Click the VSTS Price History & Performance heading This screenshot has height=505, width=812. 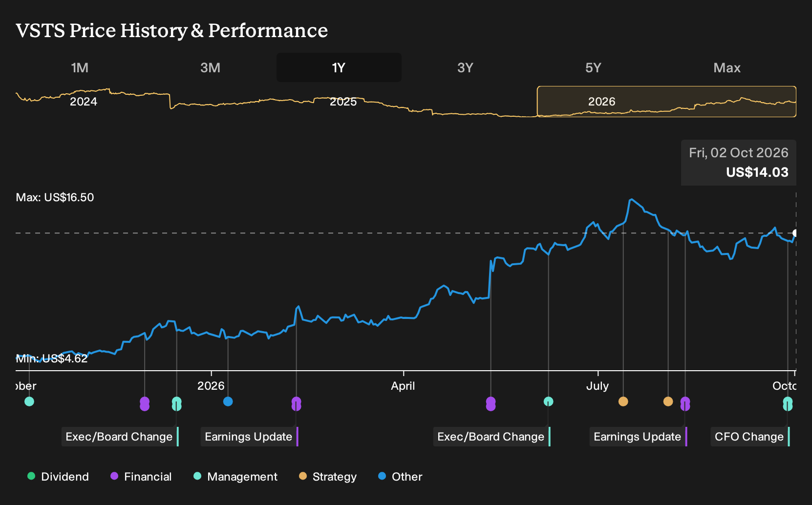tap(172, 30)
